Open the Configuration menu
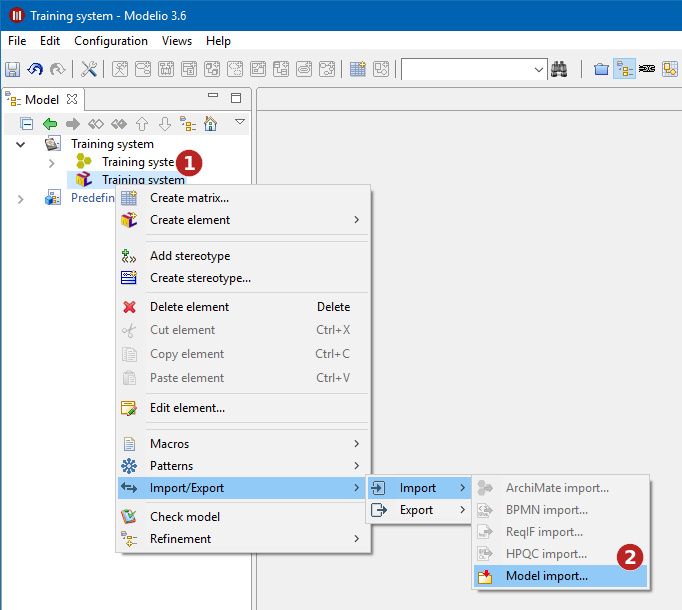The height and width of the screenshot is (610, 682). coord(111,41)
